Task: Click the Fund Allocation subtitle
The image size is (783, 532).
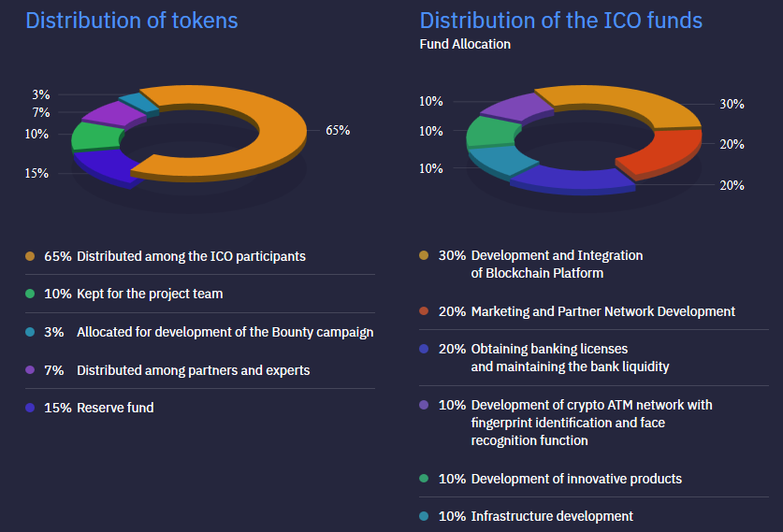Action: pyautogui.click(x=465, y=44)
